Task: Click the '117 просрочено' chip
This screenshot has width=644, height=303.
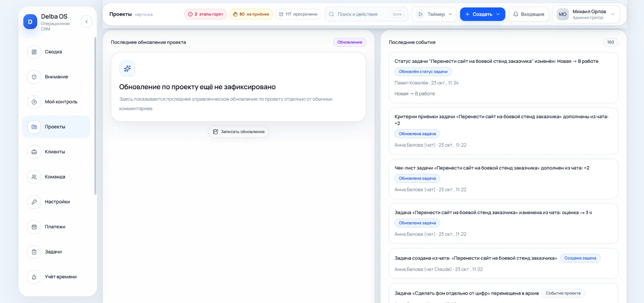Action: pos(298,14)
